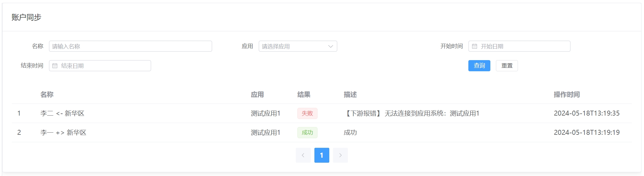Click the green 成功 result tag
The image size is (644, 176).
click(307, 133)
